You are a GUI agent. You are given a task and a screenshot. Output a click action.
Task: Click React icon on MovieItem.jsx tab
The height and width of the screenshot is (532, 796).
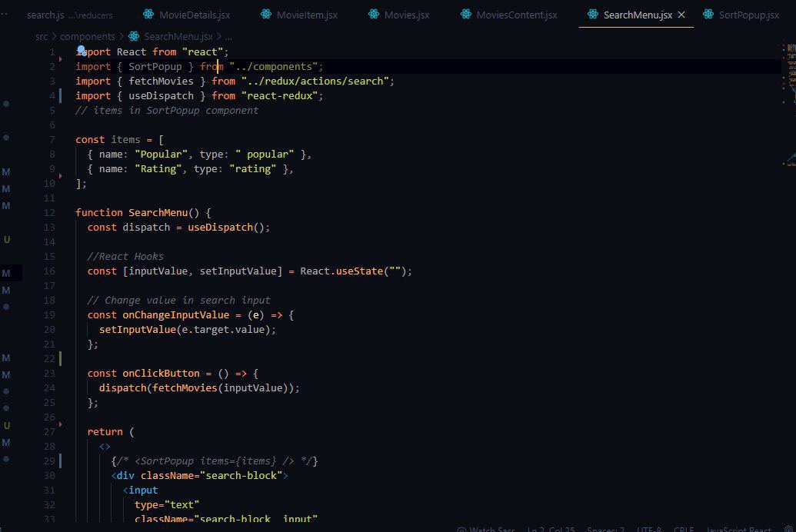(265, 14)
